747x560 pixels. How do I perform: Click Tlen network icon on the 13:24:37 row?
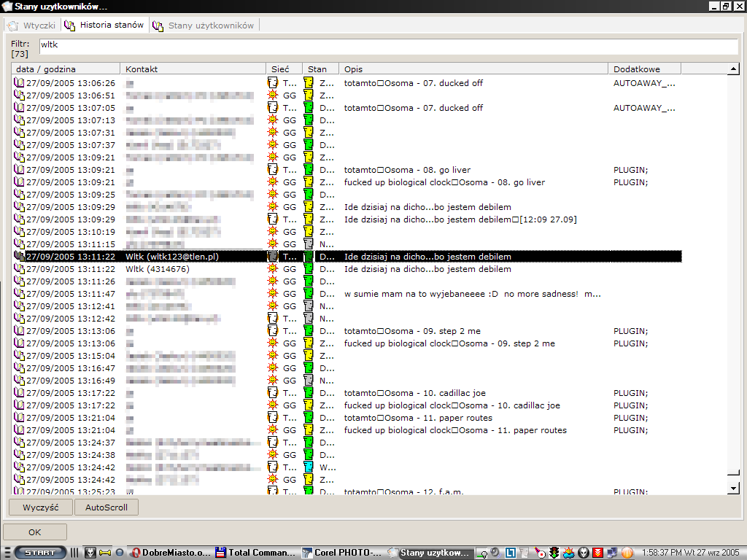pyautogui.click(x=273, y=443)
